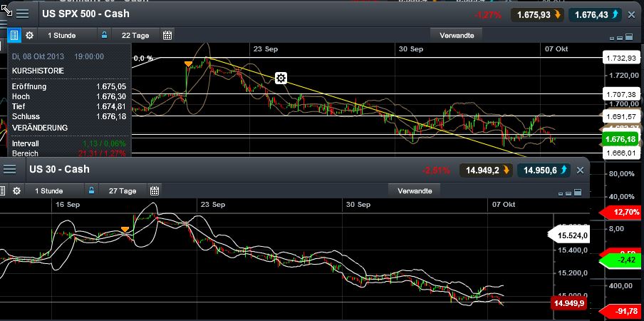
Task: Click the smallest pane layout icon in SPX toolbar
Action: (x=612, y=39)
